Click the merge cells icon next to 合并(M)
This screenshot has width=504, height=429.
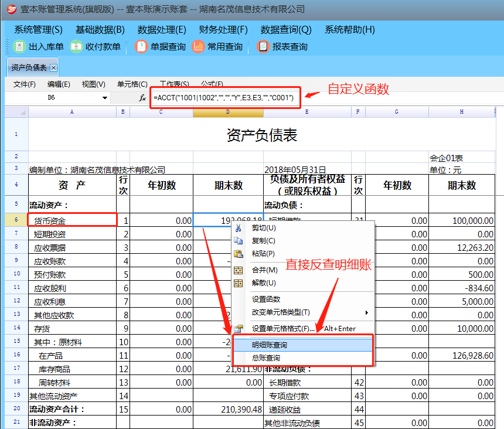click(x=238, y=270)
